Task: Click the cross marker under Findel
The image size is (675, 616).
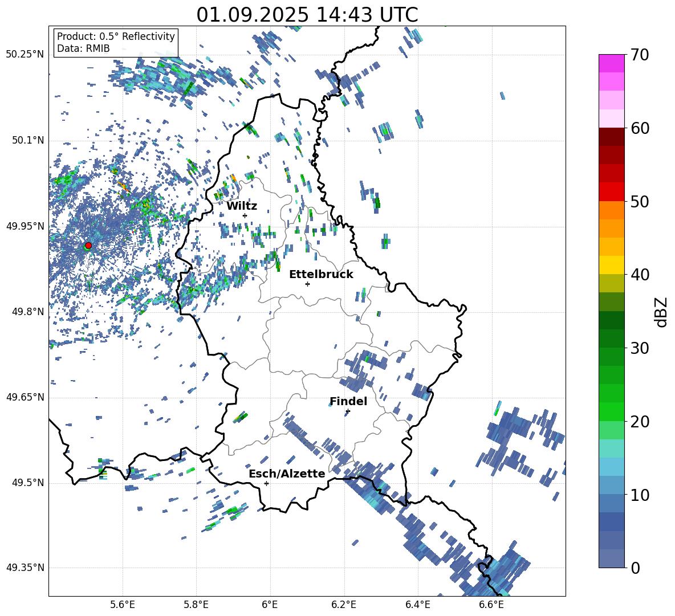Action: [x=348, y=411]
